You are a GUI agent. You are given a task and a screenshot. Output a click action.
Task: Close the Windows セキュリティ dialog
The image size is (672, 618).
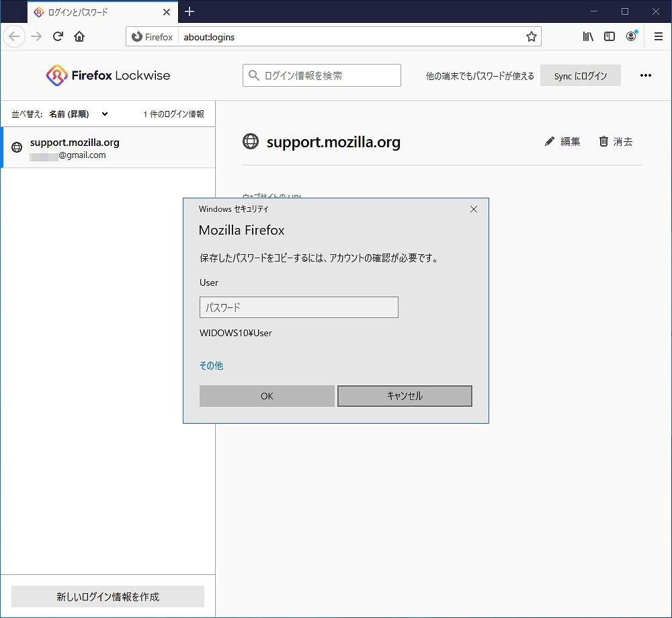(474, 209)
